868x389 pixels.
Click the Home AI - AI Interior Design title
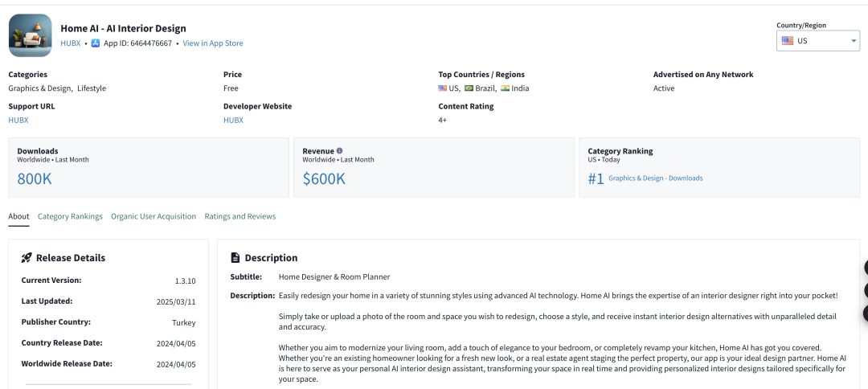pyautogui.click(x=124, y=28)
